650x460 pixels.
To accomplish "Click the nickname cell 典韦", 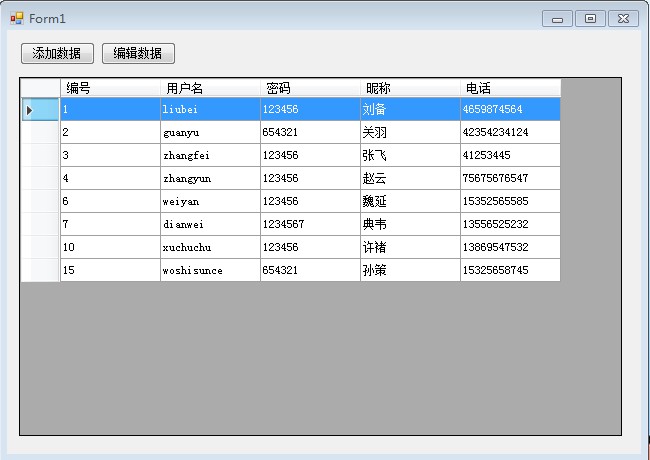I will [x=410, y=224].
